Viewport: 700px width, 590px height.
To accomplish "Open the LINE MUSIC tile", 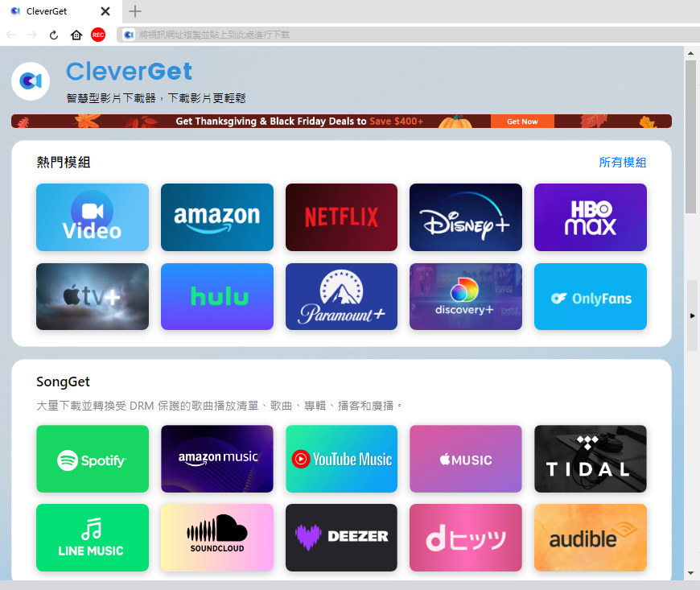I will pos(93,538).
